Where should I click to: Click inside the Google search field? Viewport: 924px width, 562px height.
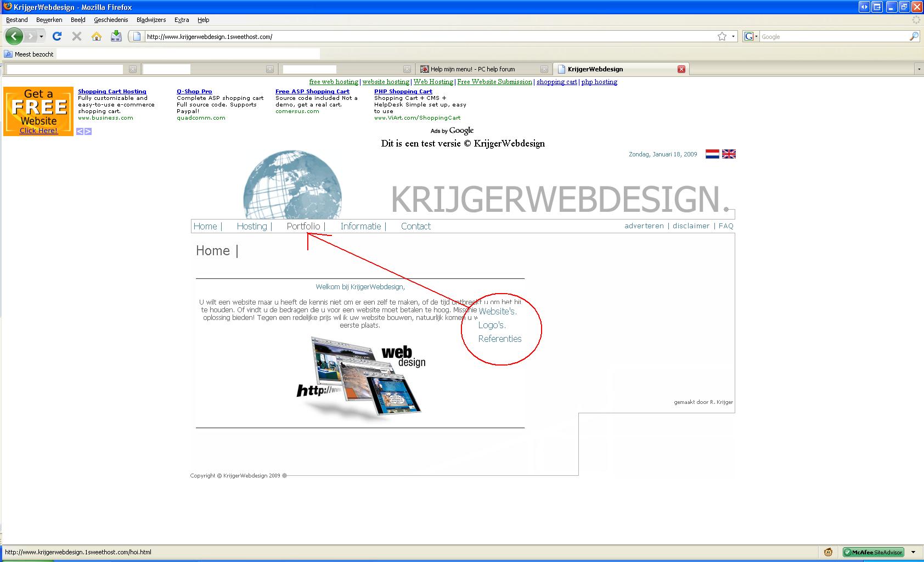click(834, 37)
